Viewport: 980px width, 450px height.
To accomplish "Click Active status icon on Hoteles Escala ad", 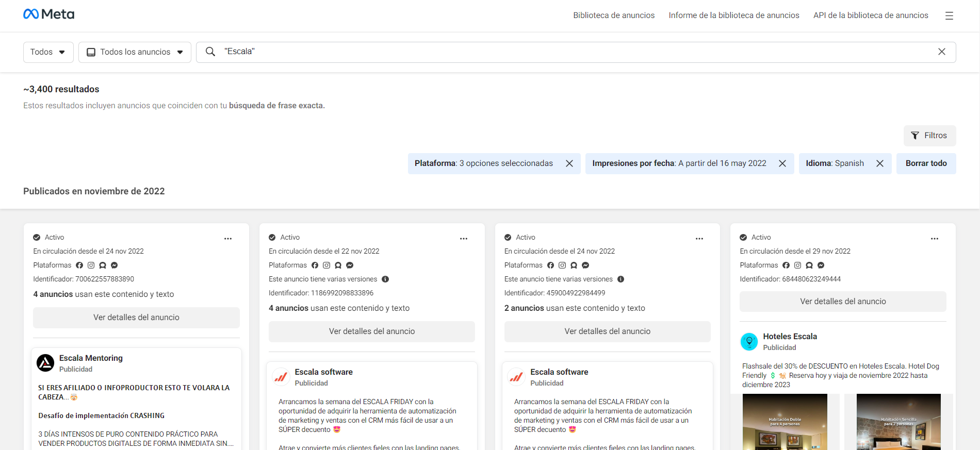I will [x=743, y=237].
